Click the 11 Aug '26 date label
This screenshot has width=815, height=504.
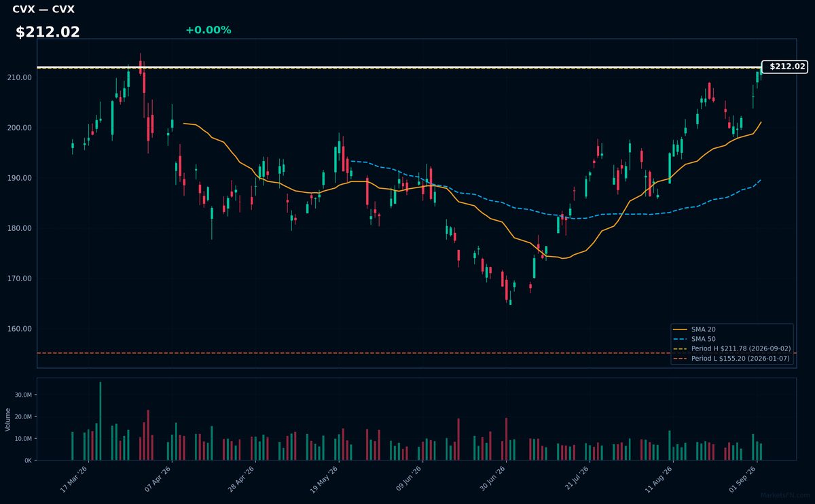660,479
